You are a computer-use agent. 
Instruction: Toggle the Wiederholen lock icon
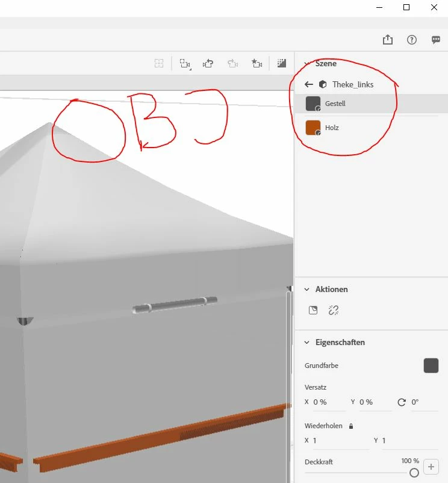[351, 426]
